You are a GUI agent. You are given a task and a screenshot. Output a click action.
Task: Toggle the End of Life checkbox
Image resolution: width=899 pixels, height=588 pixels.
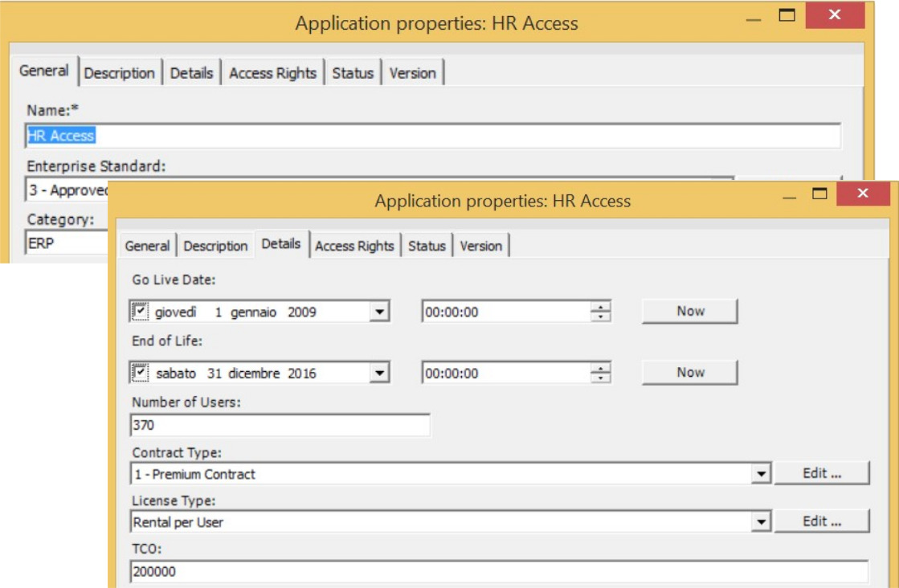point(141,373)
